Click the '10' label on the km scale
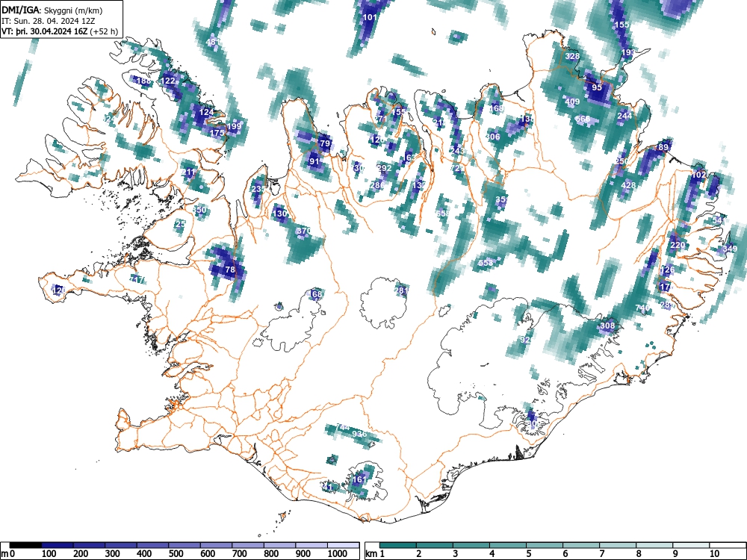The image size is (747, 560). pos(713,554)
